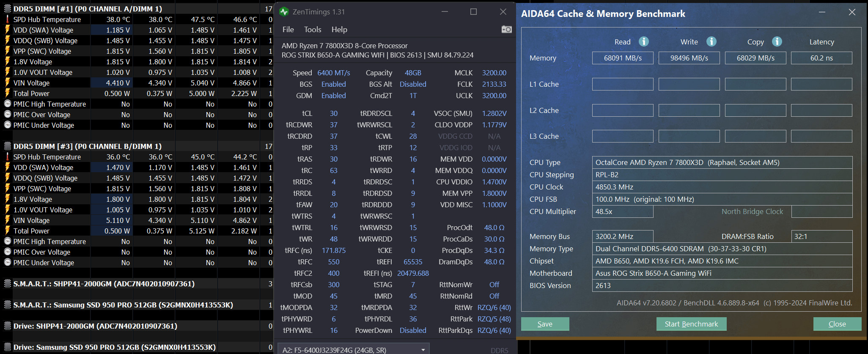The image size is (868, 354).
Task: Select the Memory Read field showing 68091 MB/s
Action: pyautogui.click(x=623, y=58)
